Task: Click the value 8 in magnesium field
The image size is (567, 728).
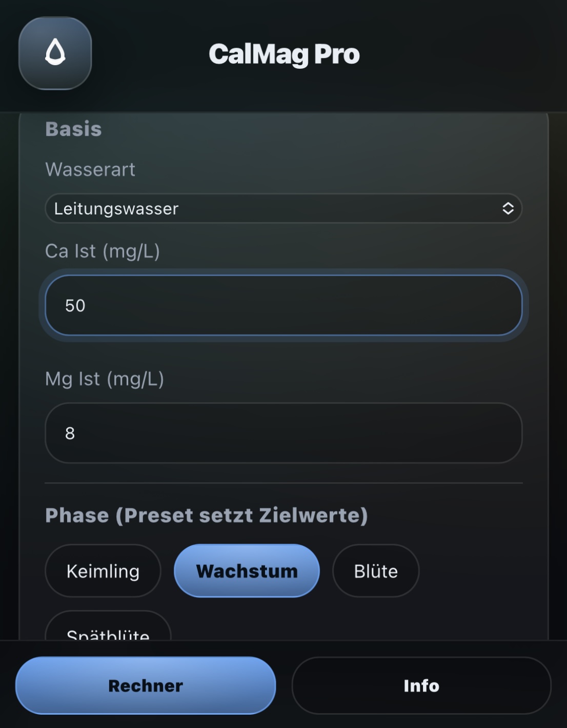Action: [x=70, y=434]
